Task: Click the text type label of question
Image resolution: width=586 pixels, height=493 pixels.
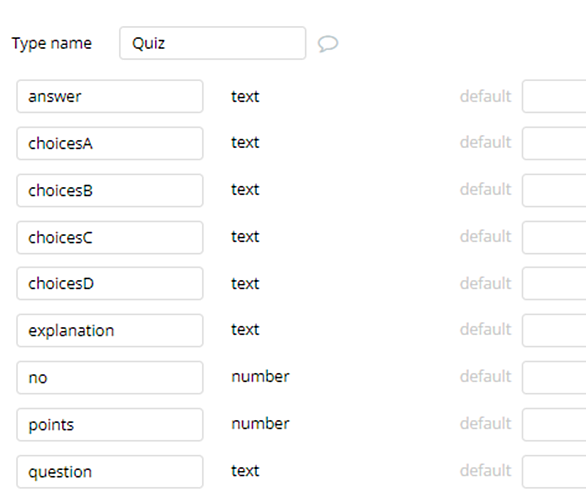Action: pyautogui.click(x=245, y=471)
